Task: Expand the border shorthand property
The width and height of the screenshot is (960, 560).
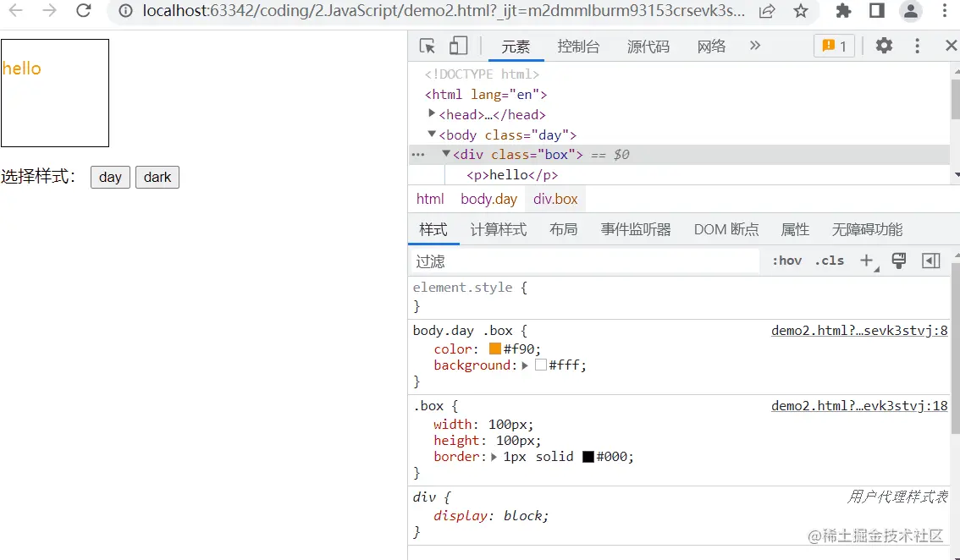Action: click(x=494, y=457)
